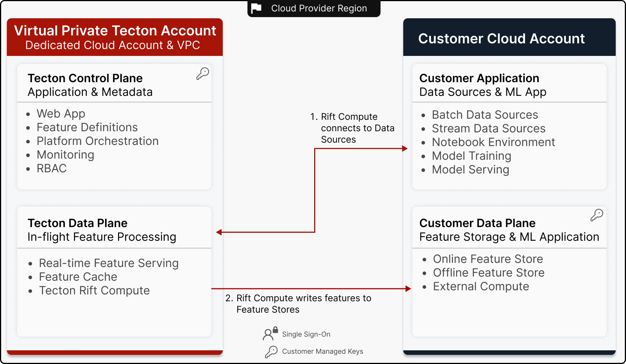Click the RBAC bullet item

52,168
